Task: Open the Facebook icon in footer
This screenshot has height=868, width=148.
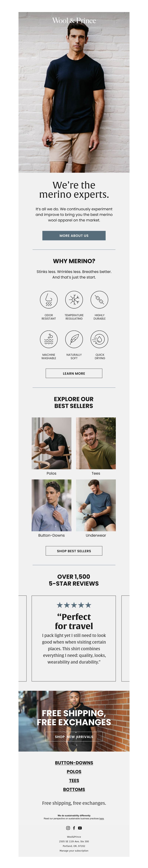Action: (74, 828)
